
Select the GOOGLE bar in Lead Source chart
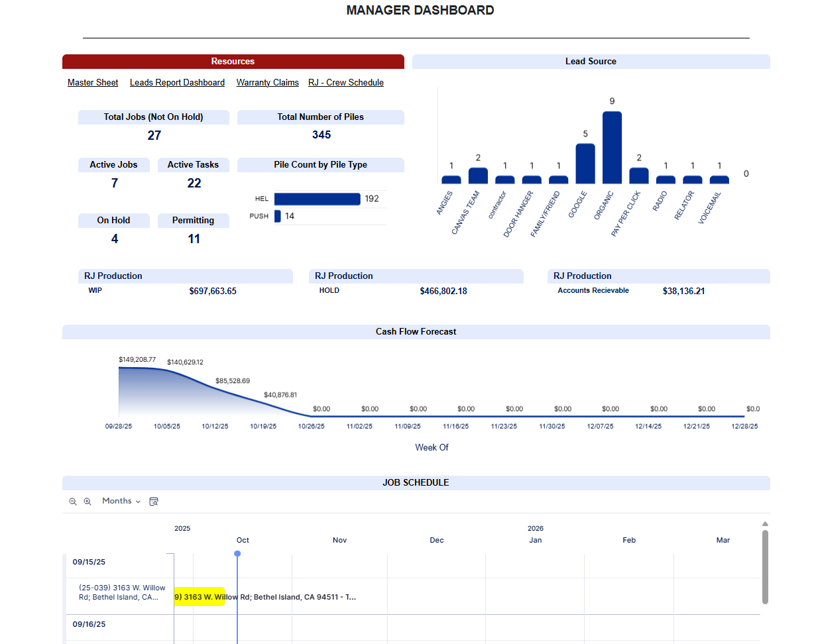585,164
